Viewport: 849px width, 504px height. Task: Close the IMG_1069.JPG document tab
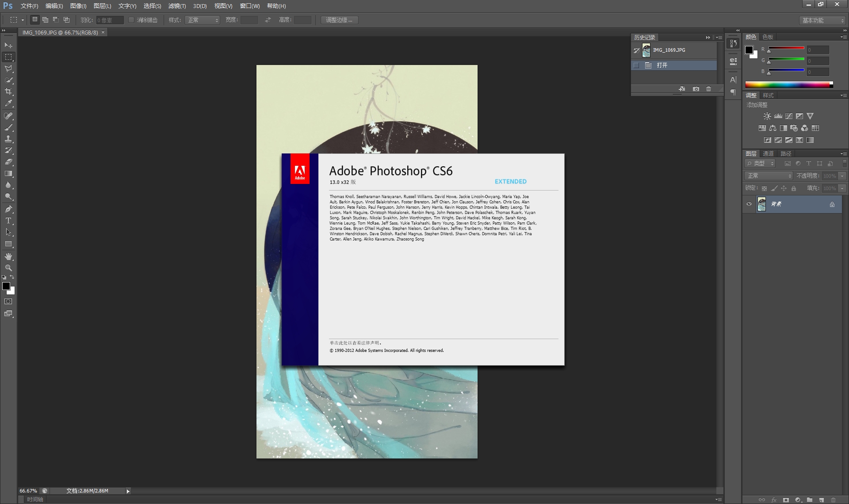tap(103, 32)
